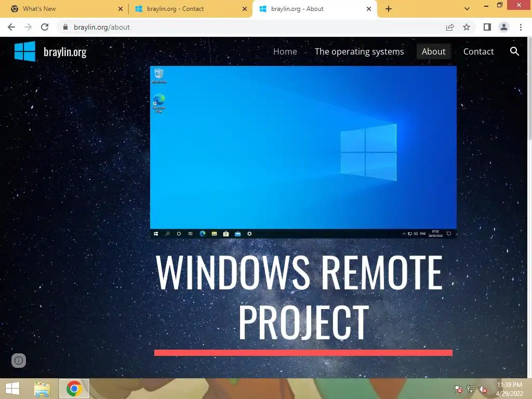Open the Chrome profile avatar
The height and width of the screenshot is (399, 532).
(504, 27)
